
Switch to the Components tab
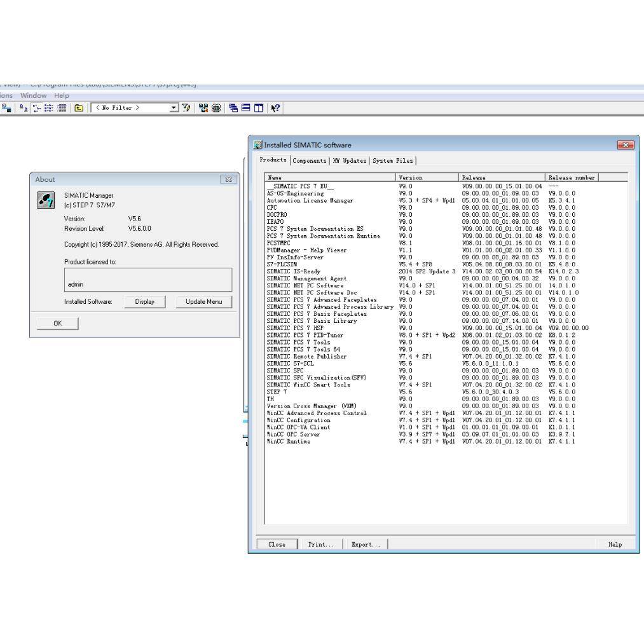[x=309, y=161]
